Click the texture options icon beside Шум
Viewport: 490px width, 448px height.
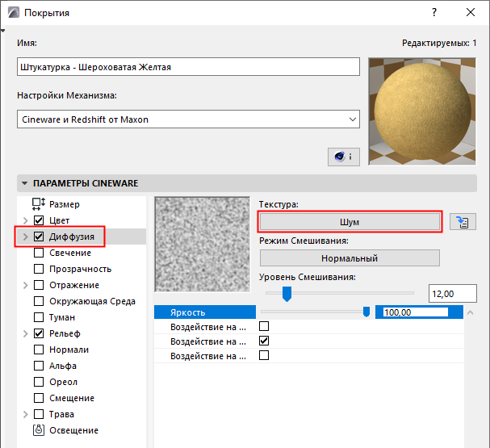463,223
